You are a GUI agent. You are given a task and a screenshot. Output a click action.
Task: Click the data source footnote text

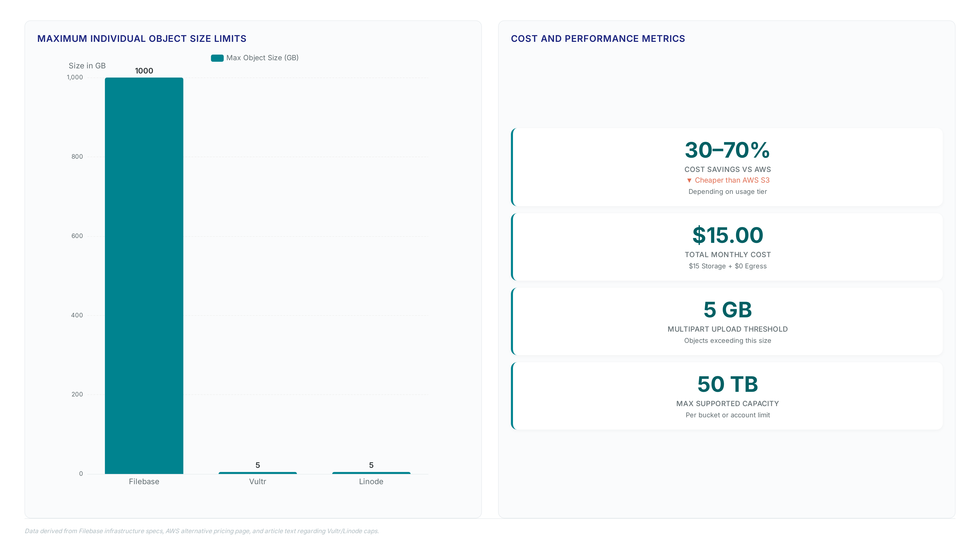(x=202, y=531)
